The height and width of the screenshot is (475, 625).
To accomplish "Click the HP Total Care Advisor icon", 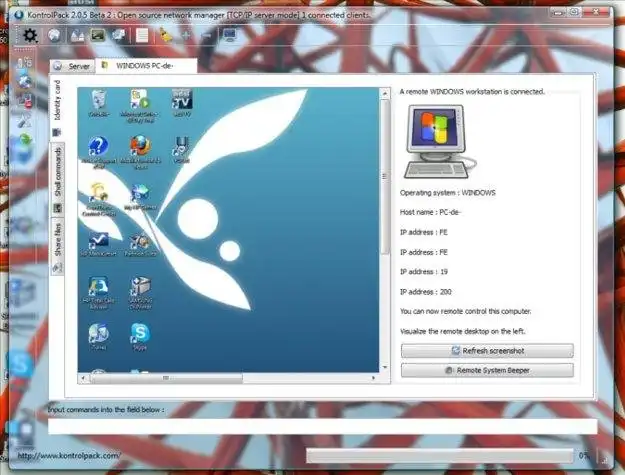I will (x=98, y=287).
